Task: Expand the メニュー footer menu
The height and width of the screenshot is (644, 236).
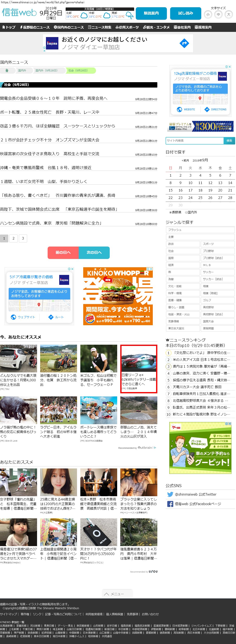Action: [x=117, y=594]
